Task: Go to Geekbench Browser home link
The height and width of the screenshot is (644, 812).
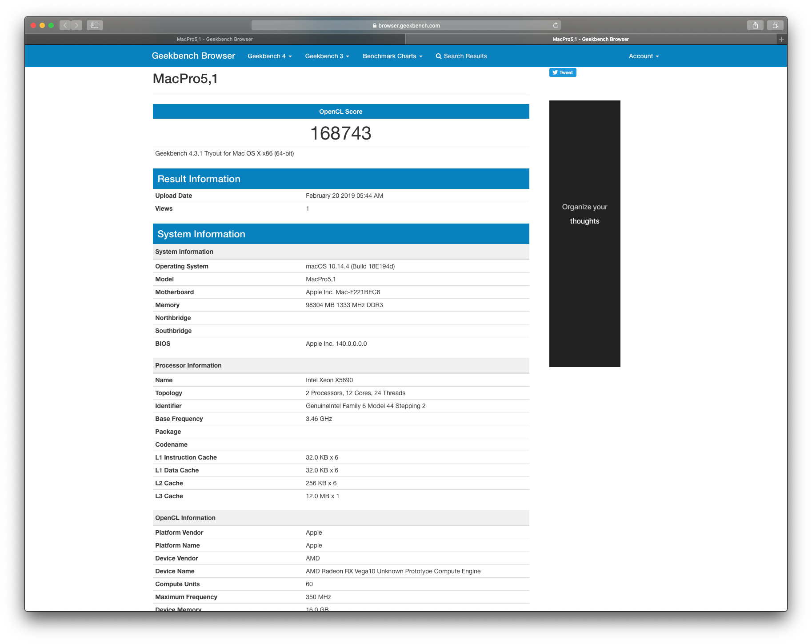Action: (193, 56)
